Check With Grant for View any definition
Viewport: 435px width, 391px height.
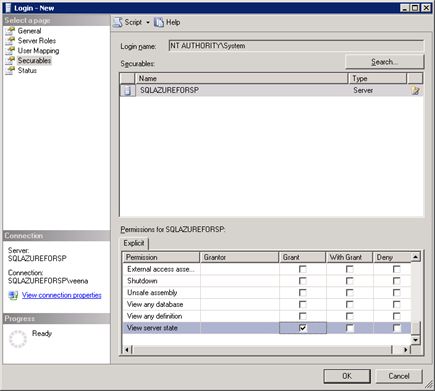pos(350,316)
